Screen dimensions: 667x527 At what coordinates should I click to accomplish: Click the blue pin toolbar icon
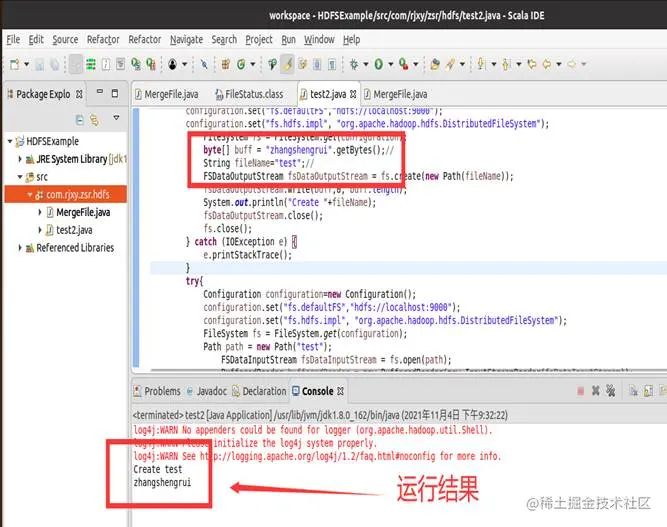(204, 64)
